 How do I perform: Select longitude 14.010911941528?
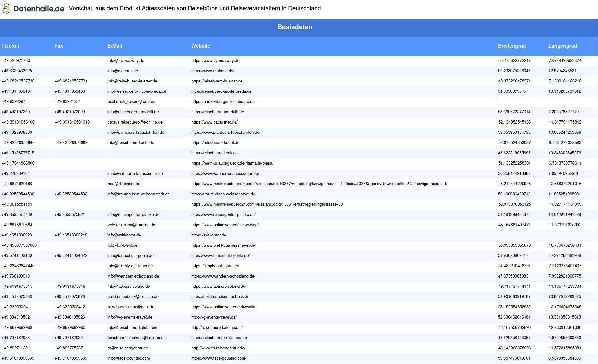click(x=565, y=215)
